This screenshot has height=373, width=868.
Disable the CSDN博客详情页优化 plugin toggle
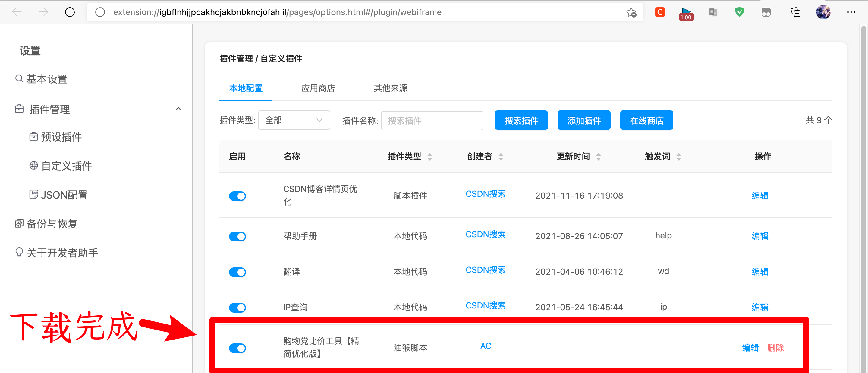click(x=237, y=196)
